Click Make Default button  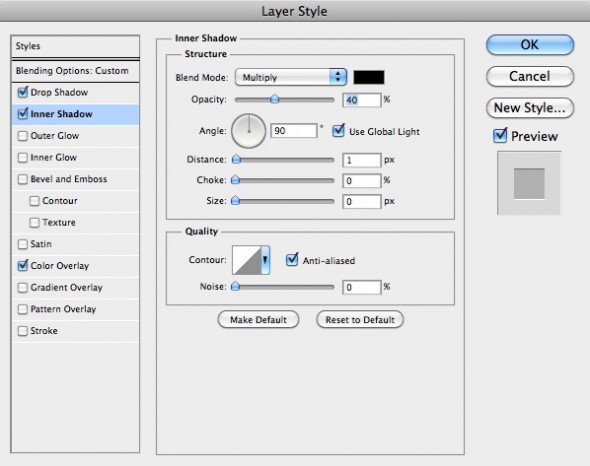pos(259,320)
